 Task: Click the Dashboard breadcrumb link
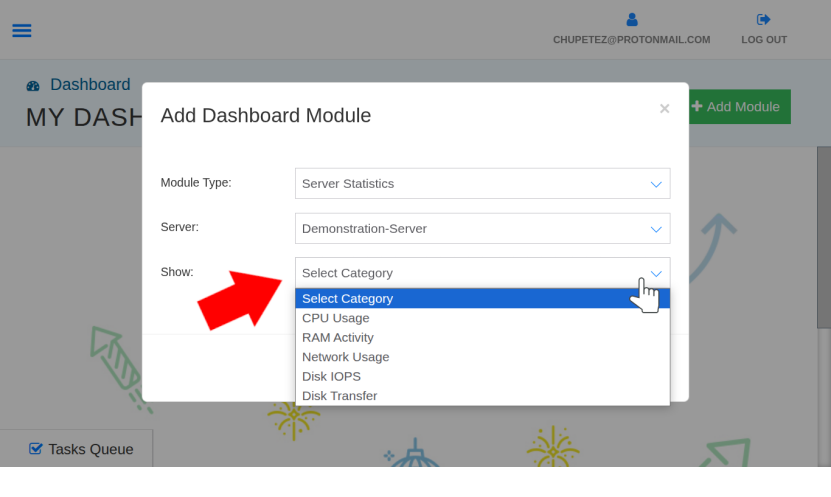point(90,85)
